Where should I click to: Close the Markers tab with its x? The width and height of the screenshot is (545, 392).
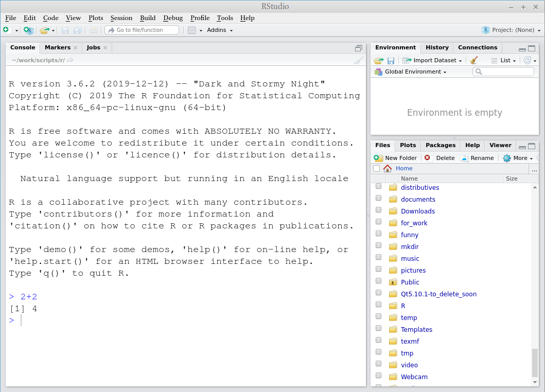point(76,48)
